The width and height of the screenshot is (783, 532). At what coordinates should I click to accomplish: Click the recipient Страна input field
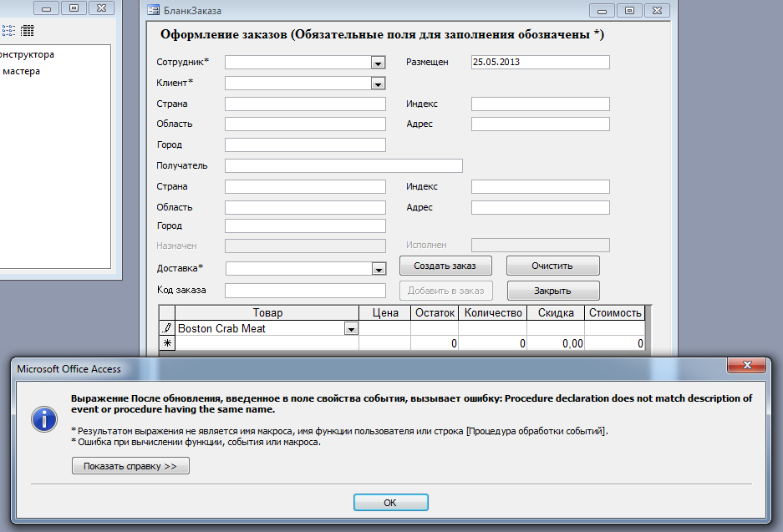pos(305,186)
